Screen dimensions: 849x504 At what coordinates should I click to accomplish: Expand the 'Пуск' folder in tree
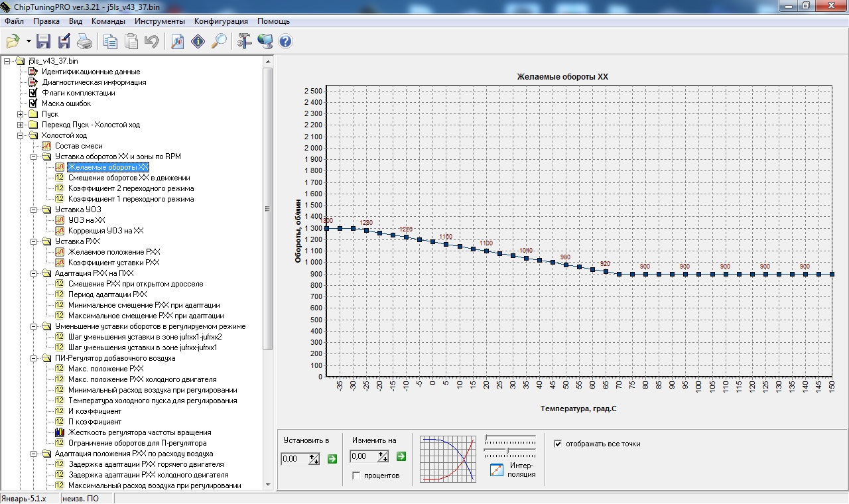[x=21, y=114]
